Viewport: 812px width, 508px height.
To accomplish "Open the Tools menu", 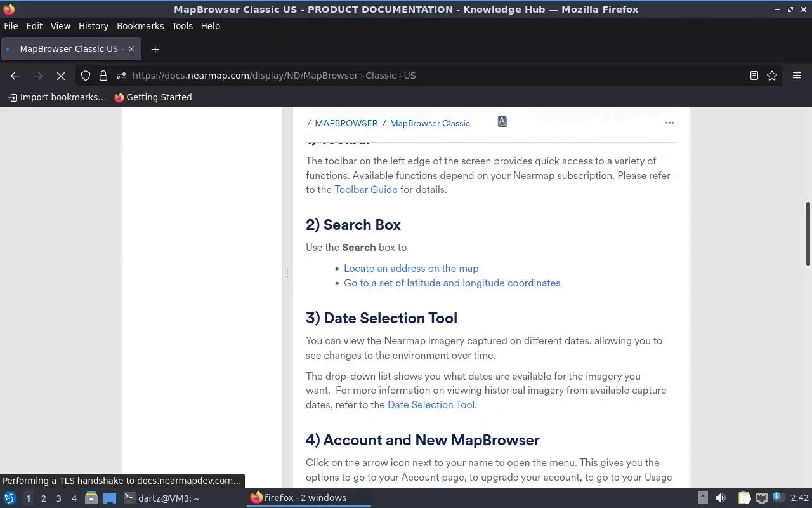I will tap(182, 26).
